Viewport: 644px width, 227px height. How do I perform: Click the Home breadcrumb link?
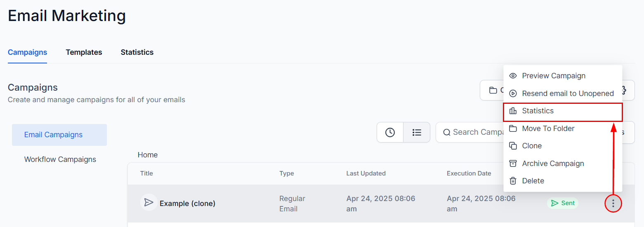pyautogui.click(x=148, y=155)
